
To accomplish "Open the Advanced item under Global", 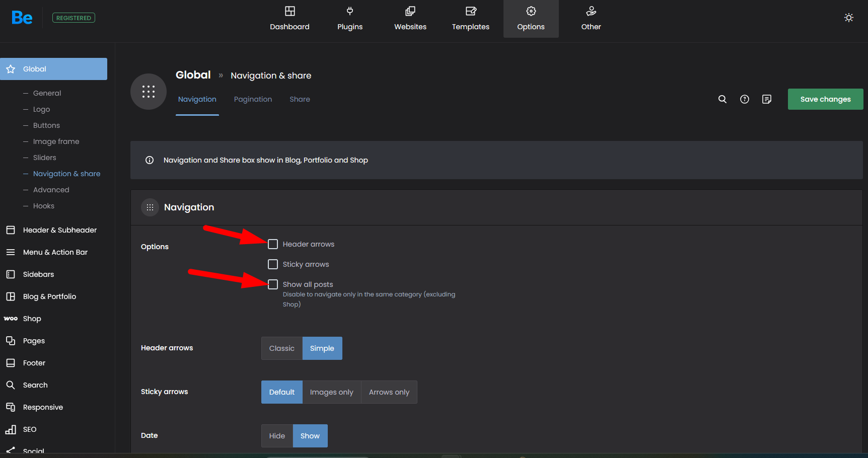I will pyautogui.click(x=51, y=190).
